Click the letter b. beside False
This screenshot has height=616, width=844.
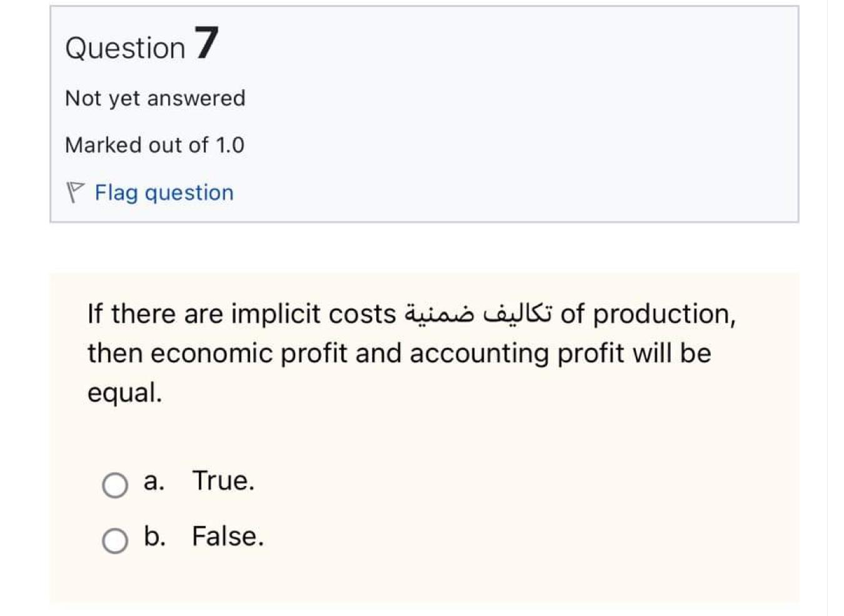pos(154,536)
